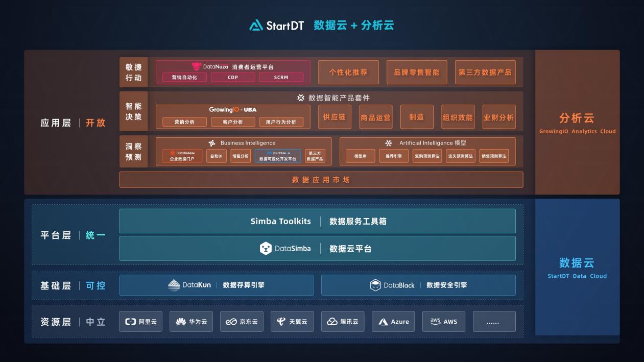Select the Simba Toolkits 数据服务工具箱 bar

click(x=317, y=221)
